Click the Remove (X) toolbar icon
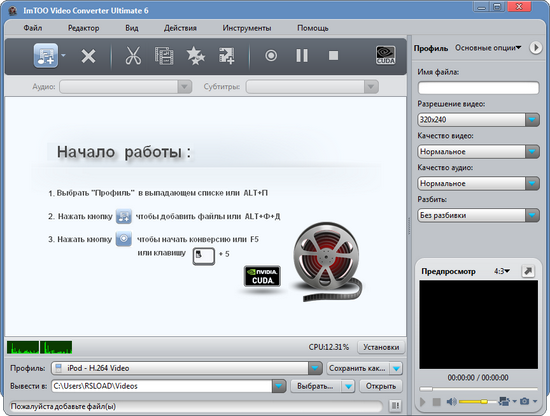 click(88, 56)
